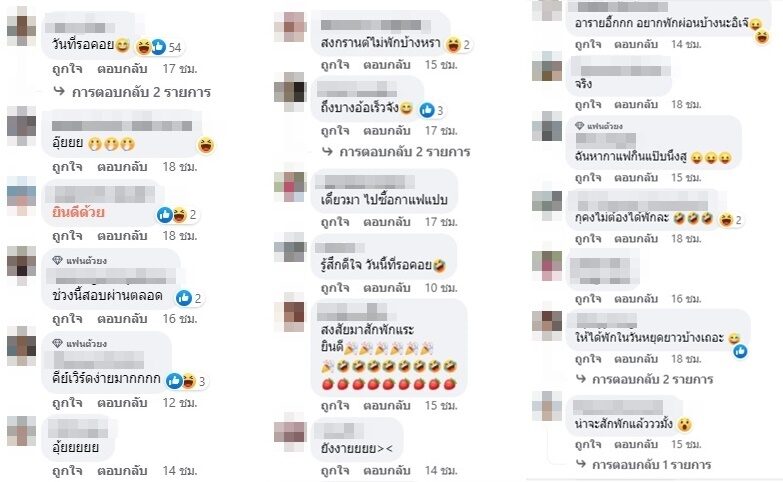Screen dimensions: 783x482
Task: Click reaction icons on 'ยินดีด้วย' comment
Action: click(x=176, y=215)
